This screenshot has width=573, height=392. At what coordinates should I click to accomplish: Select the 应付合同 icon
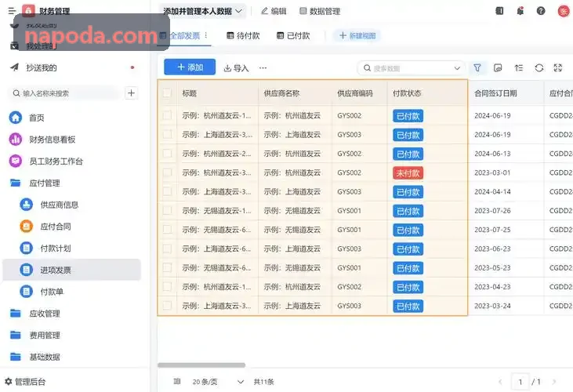pyautogui.click(x=27, y=227)
